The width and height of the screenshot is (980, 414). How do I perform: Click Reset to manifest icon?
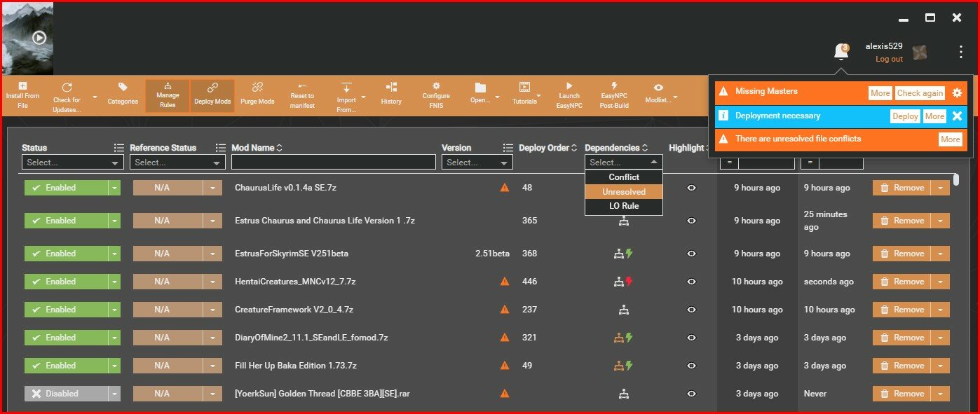point(302,85)
